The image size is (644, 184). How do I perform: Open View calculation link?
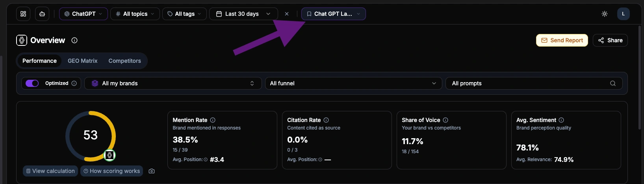click(x=50, y=171)
